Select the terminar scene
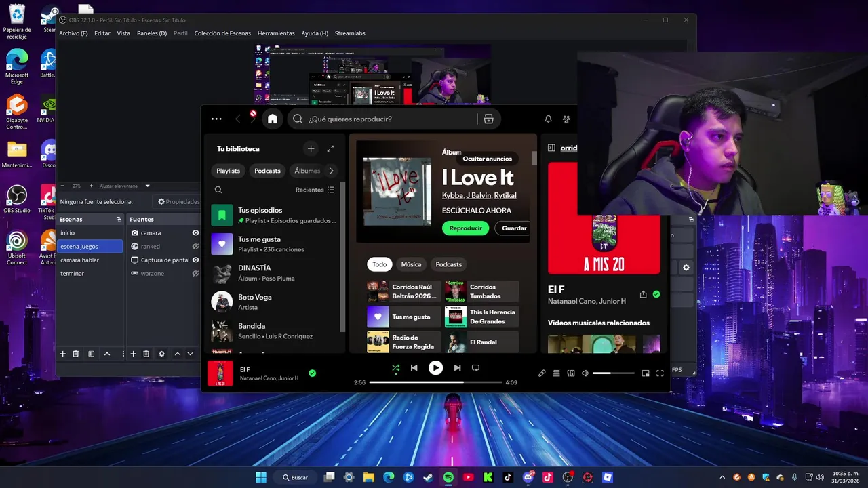 click(x=90, y=273)
